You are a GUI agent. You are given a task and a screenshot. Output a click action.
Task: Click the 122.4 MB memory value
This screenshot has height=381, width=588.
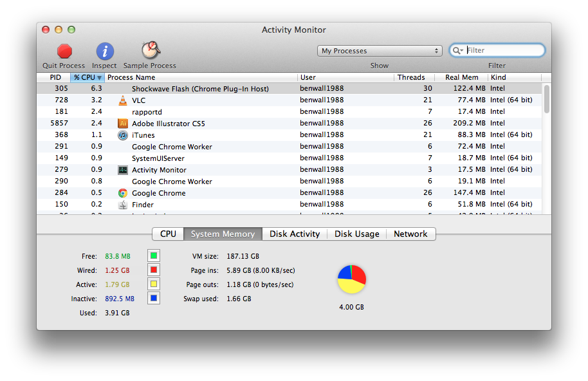469,88
